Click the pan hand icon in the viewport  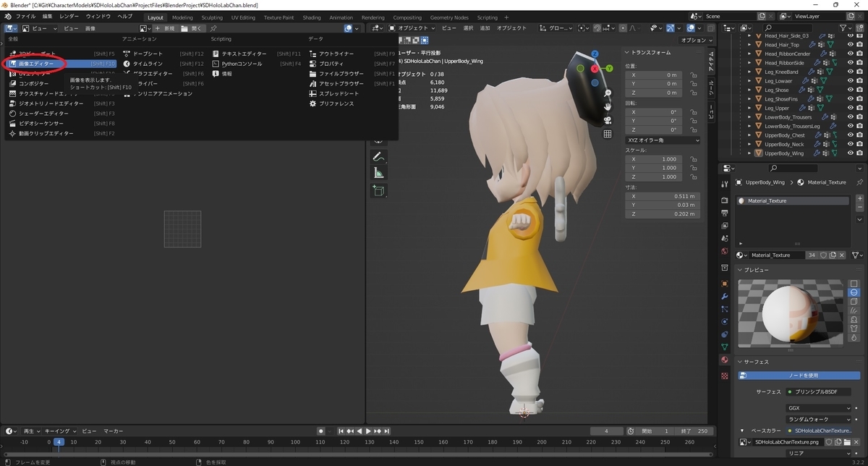608,106
